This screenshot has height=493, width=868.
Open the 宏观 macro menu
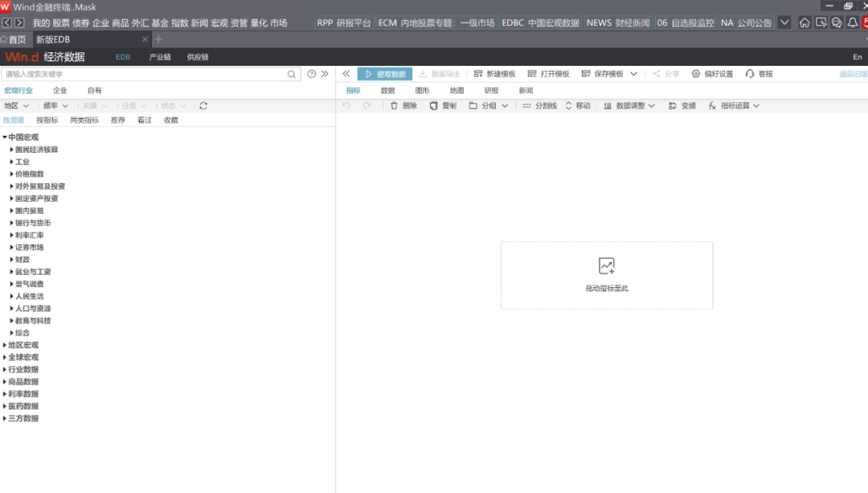tap(219, 23)
